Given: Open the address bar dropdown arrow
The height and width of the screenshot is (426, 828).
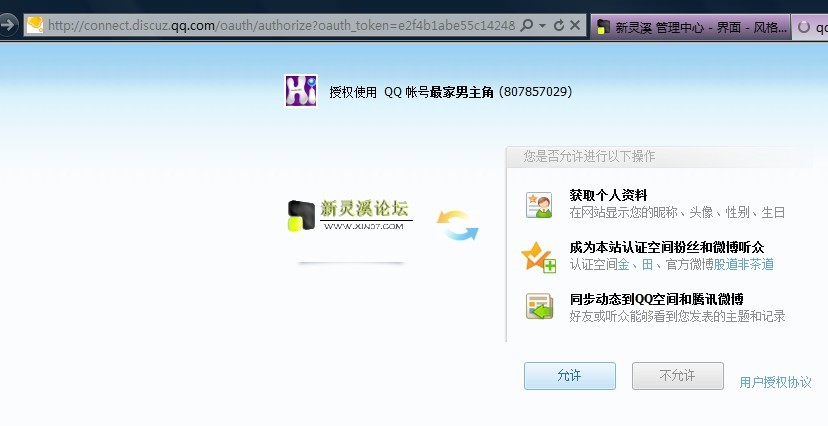Looking at the screenshot, I should pyautogui.click(x=542, y=25).
